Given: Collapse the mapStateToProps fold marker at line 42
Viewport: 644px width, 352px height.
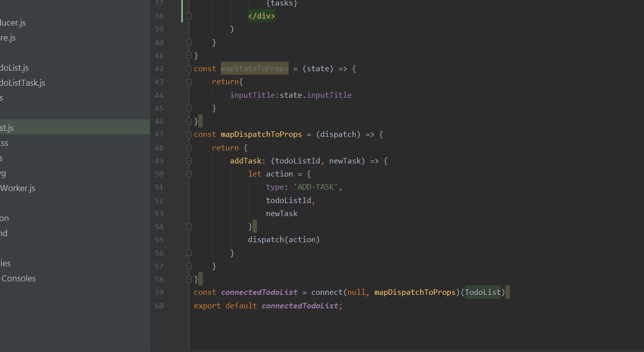Looking at the screenshot, I should [x=189, y=69].
